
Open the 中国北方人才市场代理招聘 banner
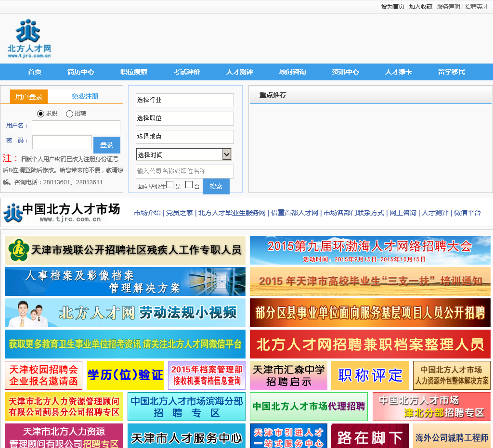(309, 407)
